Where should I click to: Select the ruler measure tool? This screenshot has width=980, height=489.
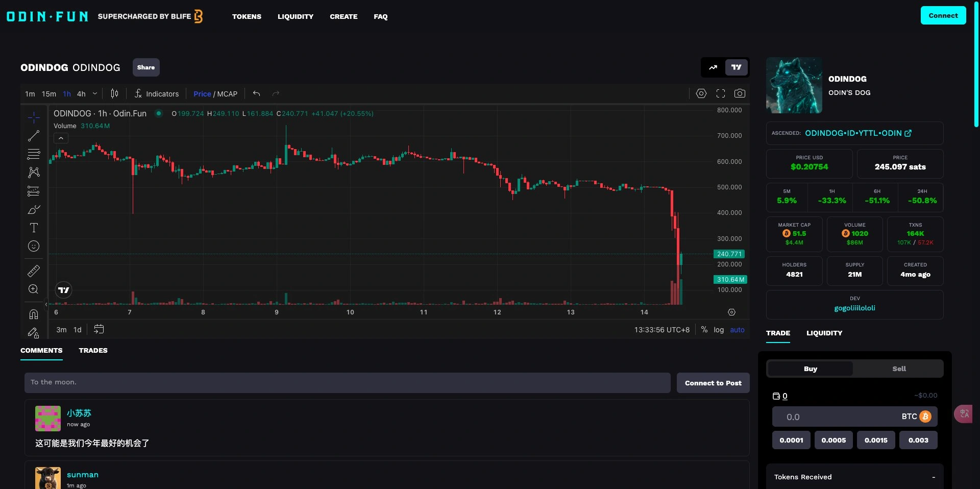click(34, 271)
